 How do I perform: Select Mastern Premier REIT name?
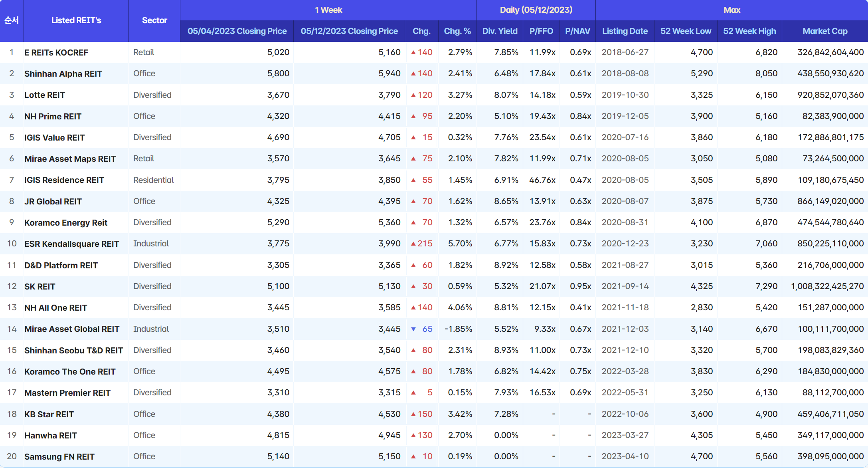[67, 393]
